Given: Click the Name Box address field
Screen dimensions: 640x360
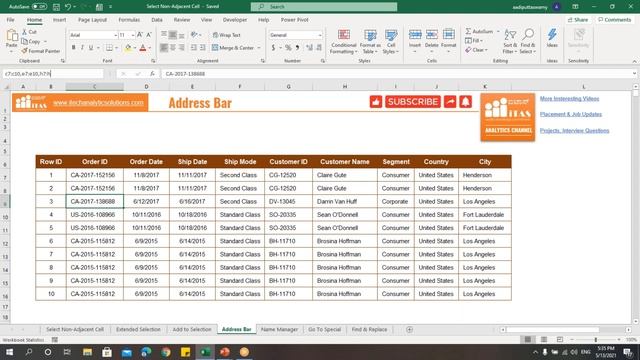Looking at the screenshot, I should pyautogui.click(x=53, y=74).
